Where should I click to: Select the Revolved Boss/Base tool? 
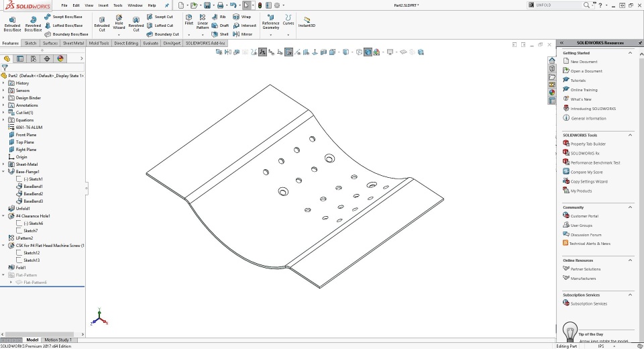click(x=34, y=24)
